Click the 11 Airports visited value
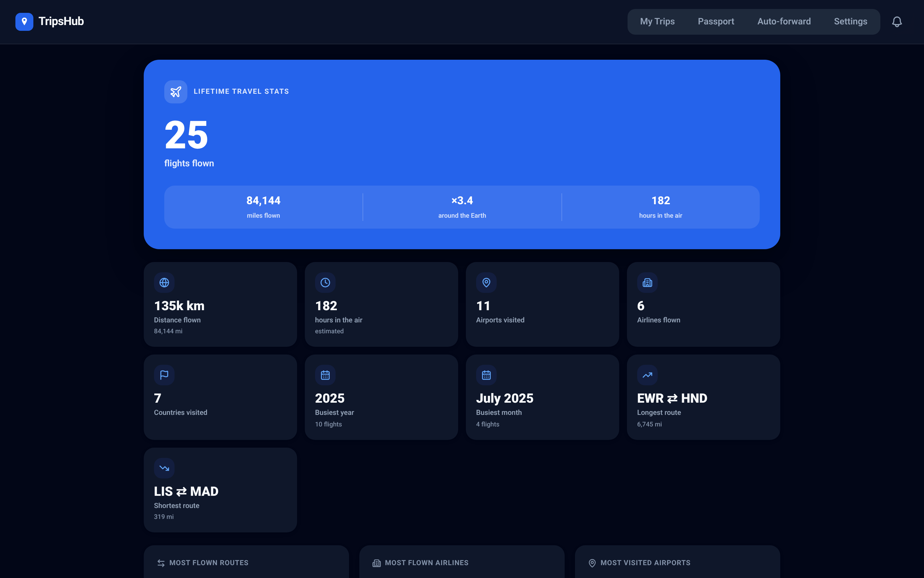Viewport: 924px width, 578px height. click(483, 306)
